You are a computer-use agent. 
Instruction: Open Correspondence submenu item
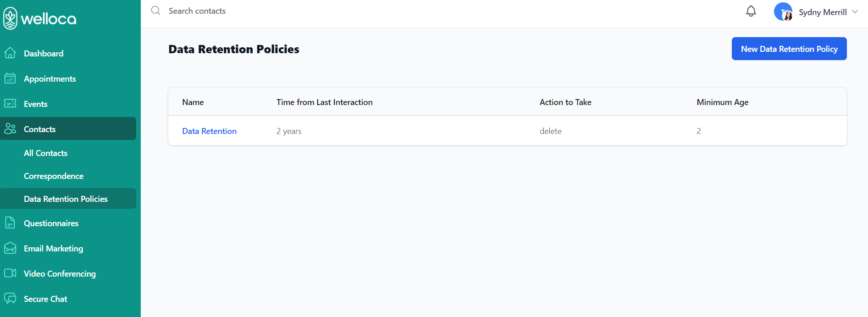click(x=54, y=176)
